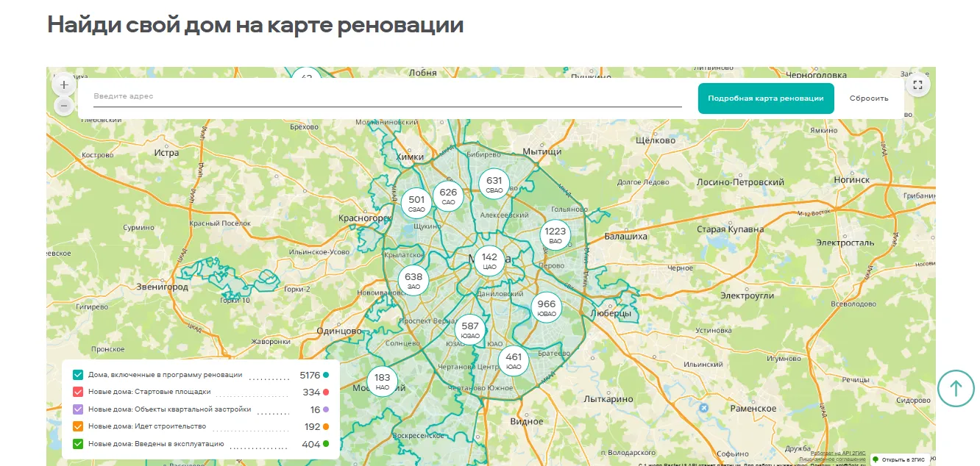Click the ЮВАО cluster marker 966

[x=547, y=308]
